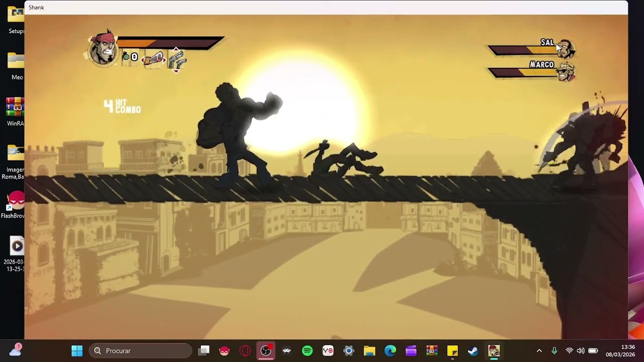The height and width of the screenshot is (362, 644).
Task: Open the Settings gear taskbar icon
Action: coord(349,351)
